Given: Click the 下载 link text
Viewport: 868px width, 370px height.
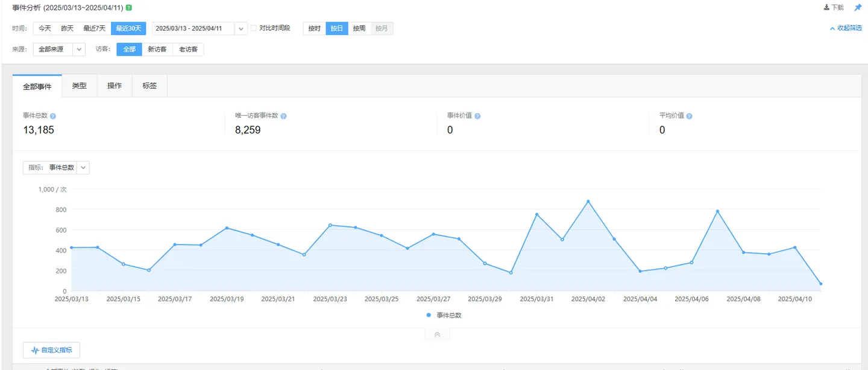Looking at the screenshot, I should pos(838,8).
